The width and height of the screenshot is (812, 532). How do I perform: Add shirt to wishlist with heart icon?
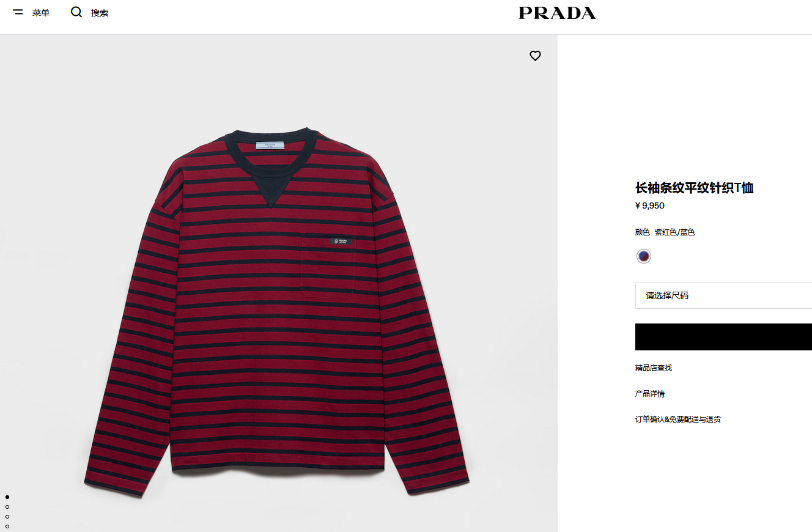(535, 56)
